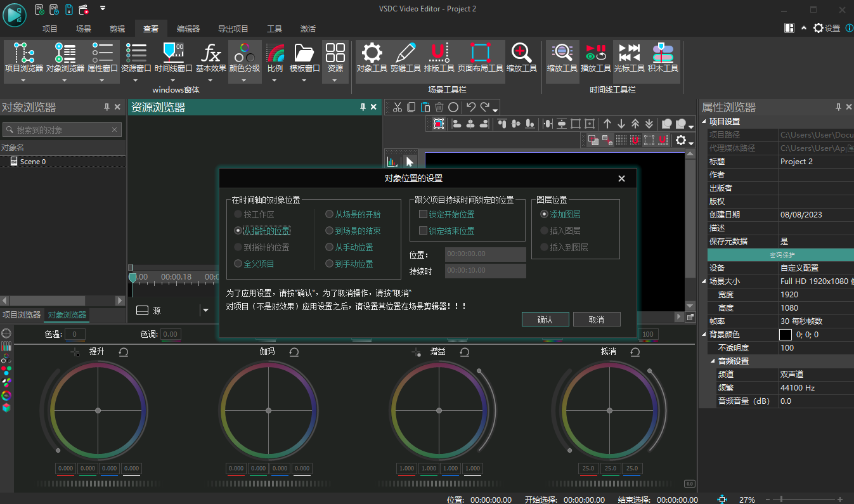Click the 积木工具 ribbon icon

pos(663,58)
